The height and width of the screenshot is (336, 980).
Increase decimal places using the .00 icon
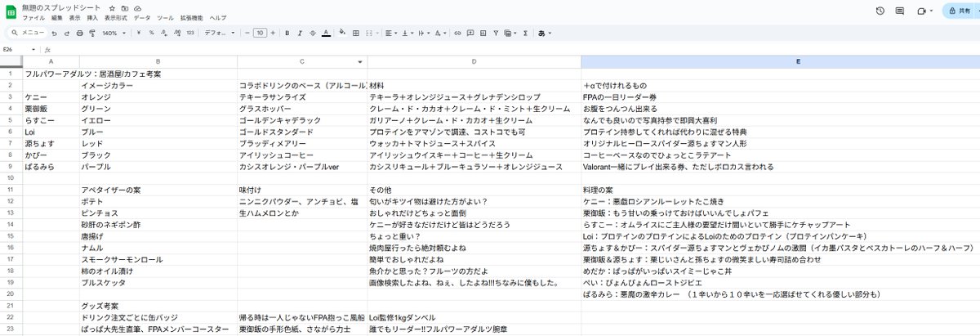pos(176,33)
